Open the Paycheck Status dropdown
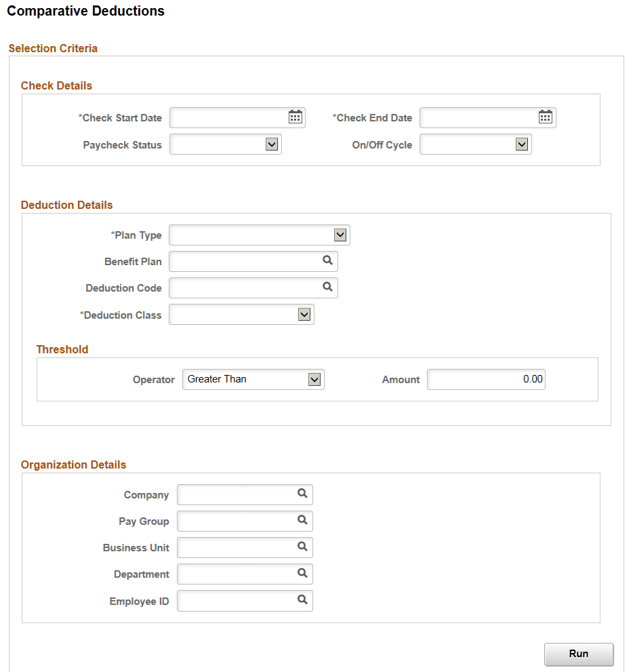The image size is (633, 672). [271, 144]
